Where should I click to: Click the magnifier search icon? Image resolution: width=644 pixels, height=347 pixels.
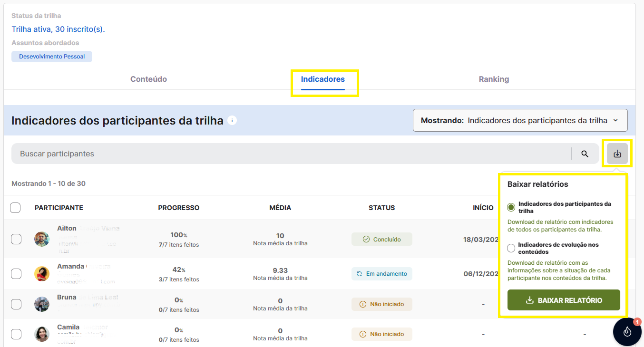click(585, 154)
